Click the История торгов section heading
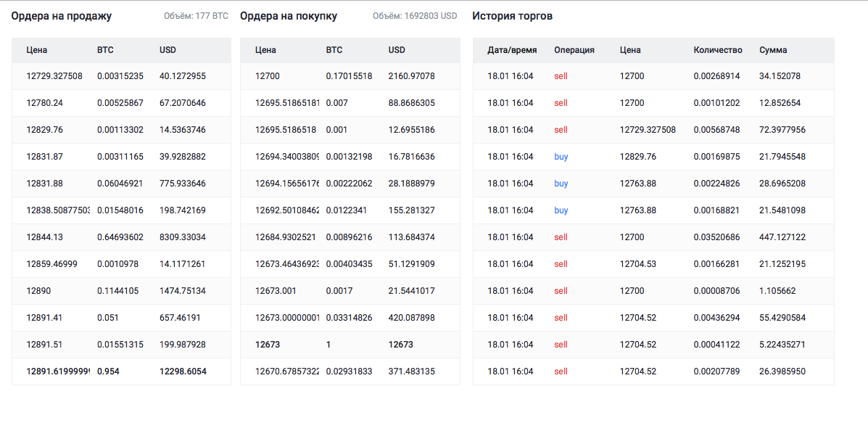Screen dimensions: 868x431 coord(511,16)
